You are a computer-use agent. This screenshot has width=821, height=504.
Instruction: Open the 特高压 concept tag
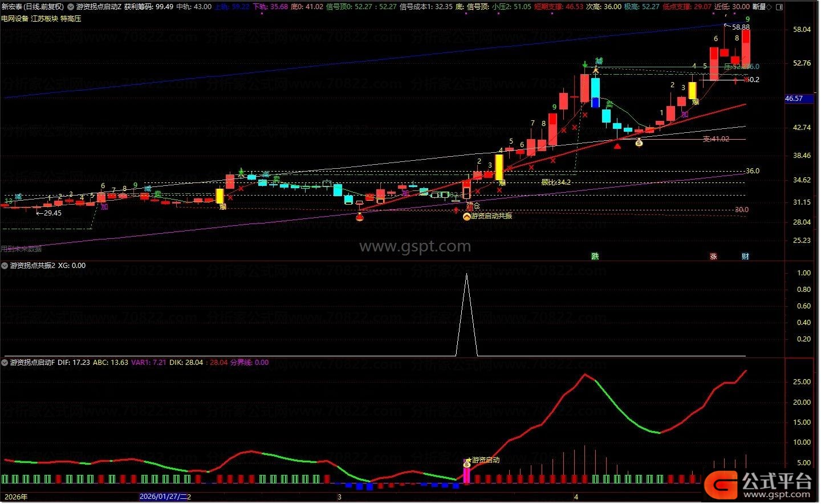pyautogui.click(x=71, y=18)
